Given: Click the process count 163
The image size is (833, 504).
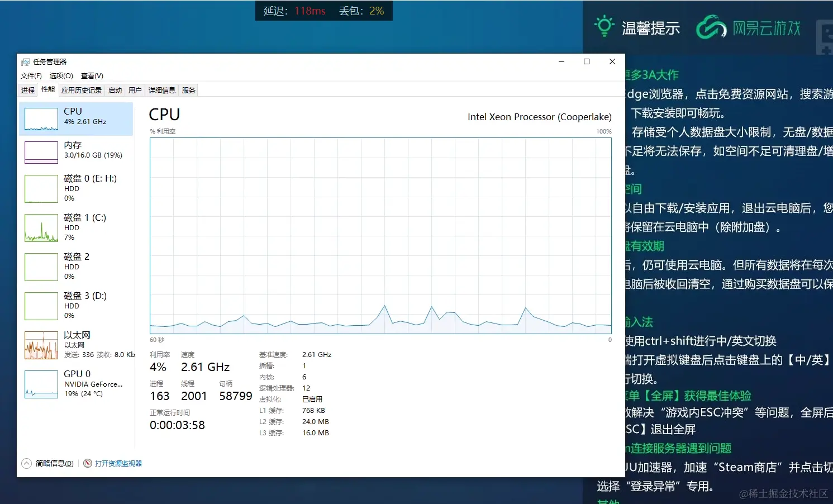Looking at the screenshot, I should click(159, 396).
